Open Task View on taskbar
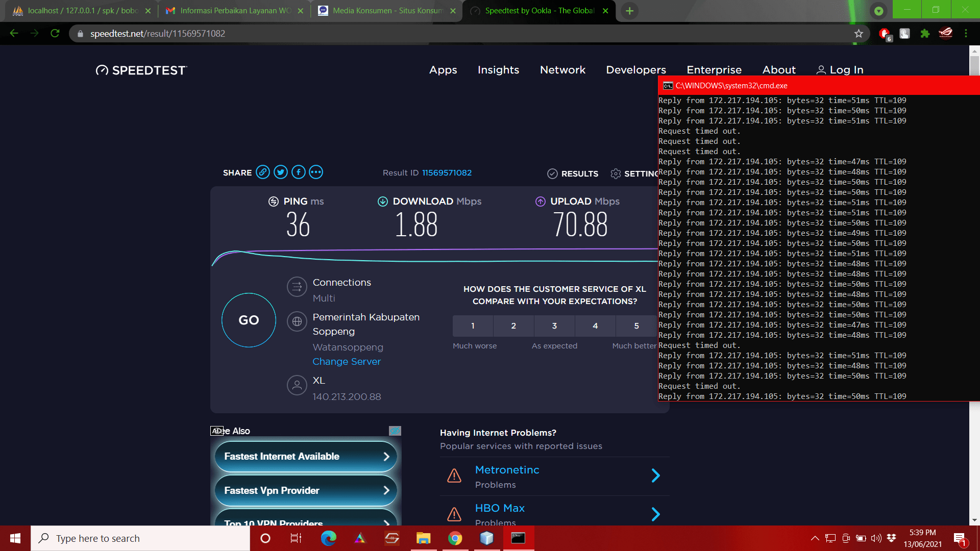The width and height of the screenshot is (980, 551). [296, 538]
